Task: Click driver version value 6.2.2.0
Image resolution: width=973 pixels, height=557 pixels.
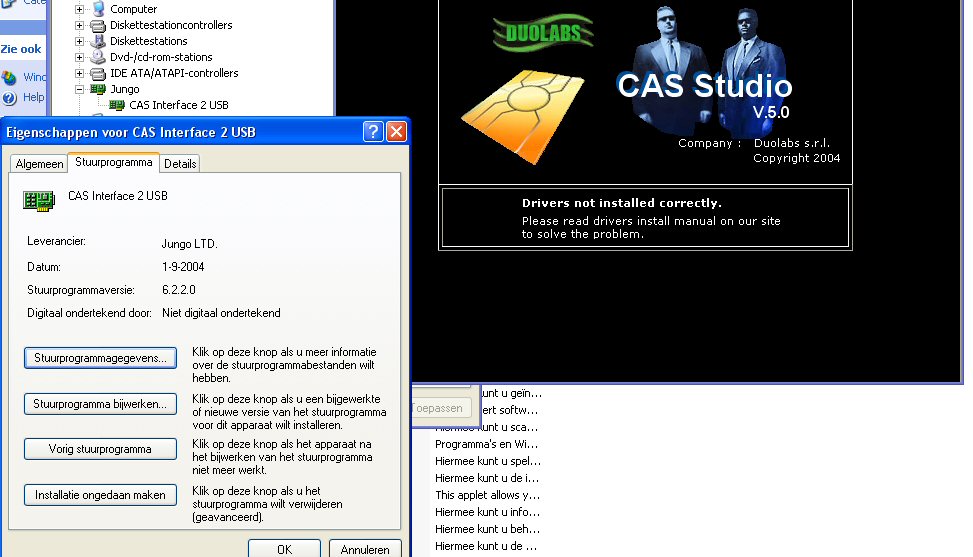Action: 179,290
